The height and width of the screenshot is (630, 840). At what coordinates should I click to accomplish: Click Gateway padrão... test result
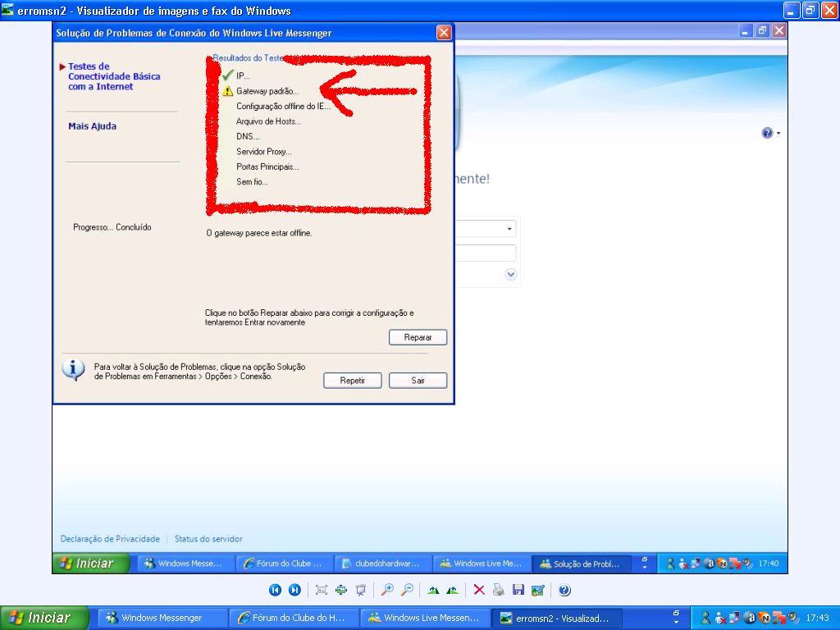(x=267, y=91)
